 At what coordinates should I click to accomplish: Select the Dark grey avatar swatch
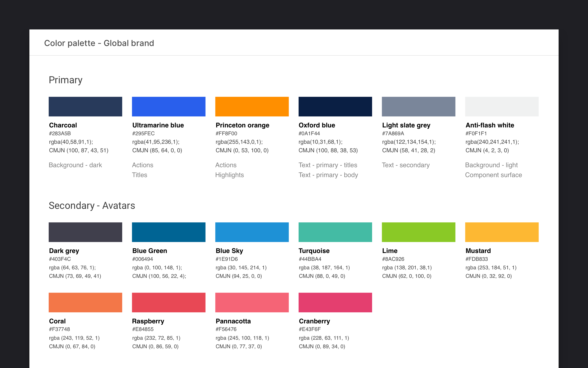click(x=85, y=232)
